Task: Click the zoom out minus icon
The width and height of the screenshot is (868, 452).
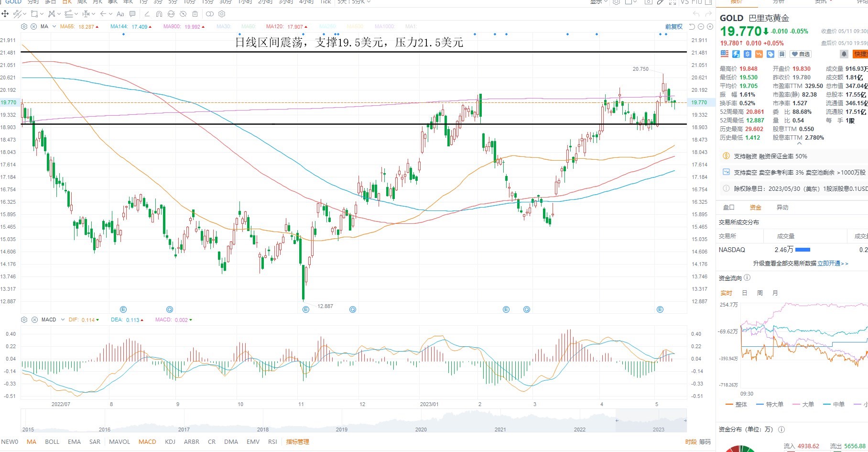Action: pos(701,27)
